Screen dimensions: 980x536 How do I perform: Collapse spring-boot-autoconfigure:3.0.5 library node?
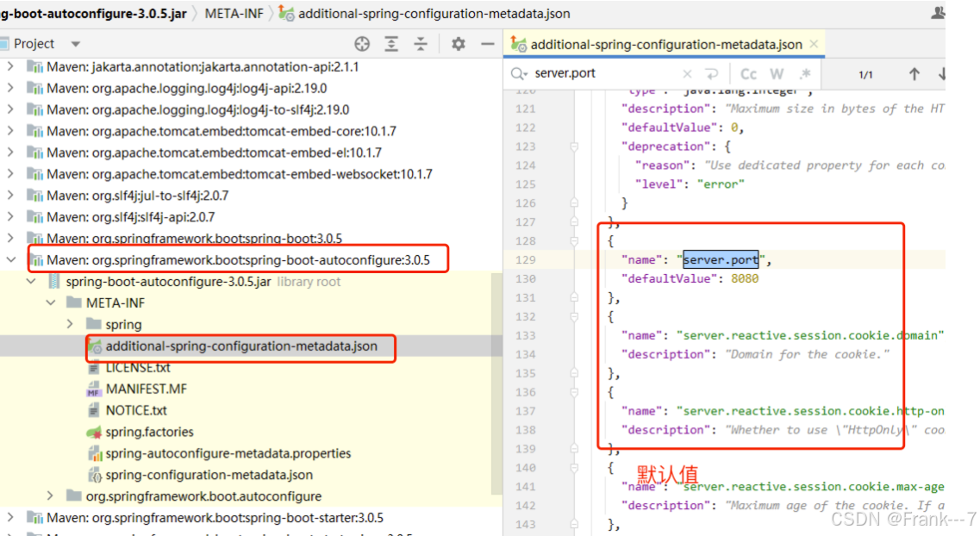[10, 259]
